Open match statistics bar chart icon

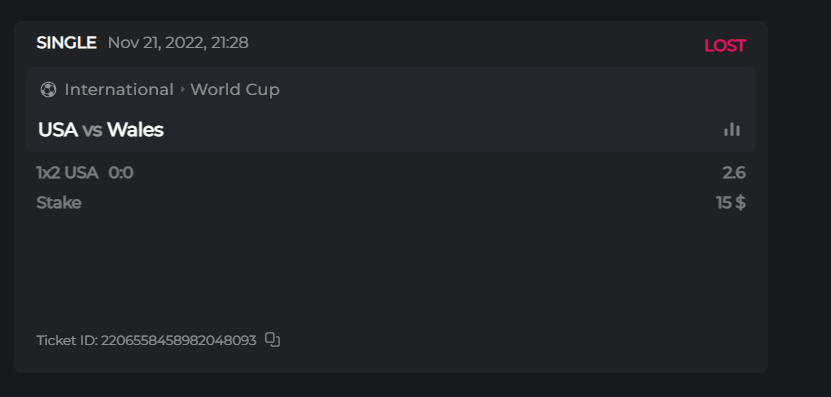[732, 130]
